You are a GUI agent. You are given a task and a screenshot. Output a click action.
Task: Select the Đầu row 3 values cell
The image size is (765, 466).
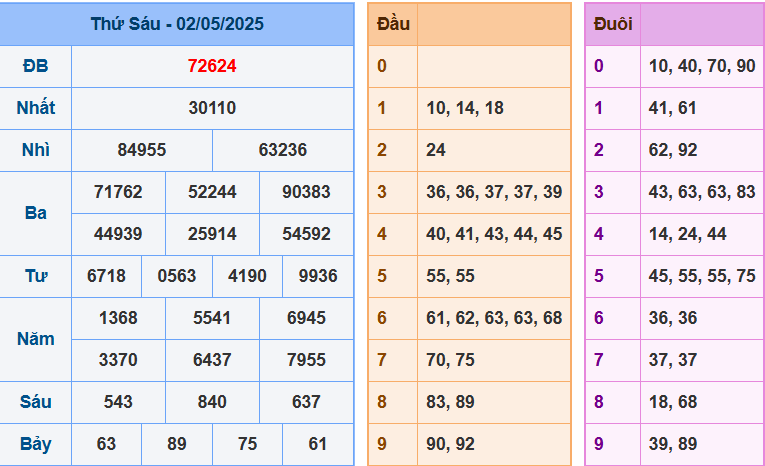(494, 192)
